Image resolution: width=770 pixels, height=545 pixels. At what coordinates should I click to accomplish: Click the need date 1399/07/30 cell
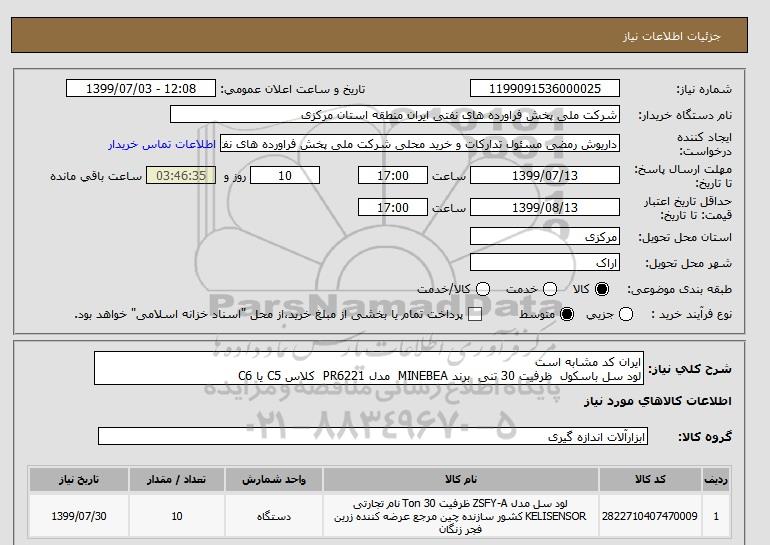click(79, 516)
